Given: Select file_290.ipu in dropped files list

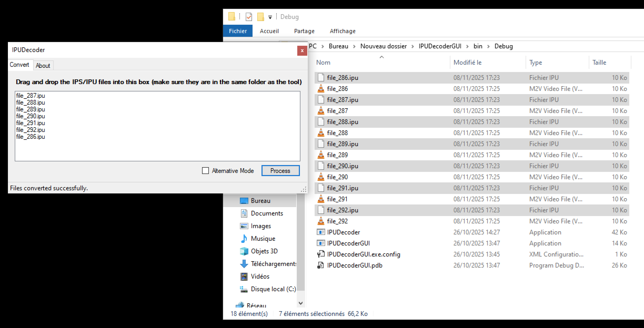Looking at the screenshot, I should 31,116.
